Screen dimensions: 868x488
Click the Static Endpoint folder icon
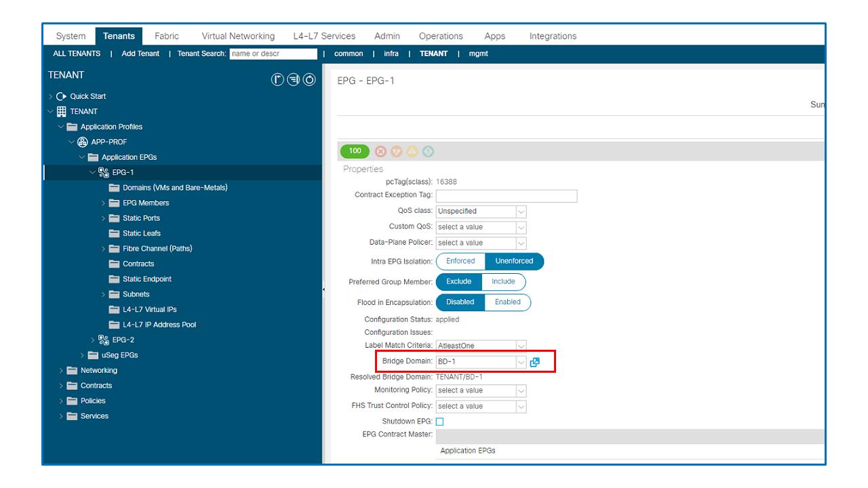(114, 279)
